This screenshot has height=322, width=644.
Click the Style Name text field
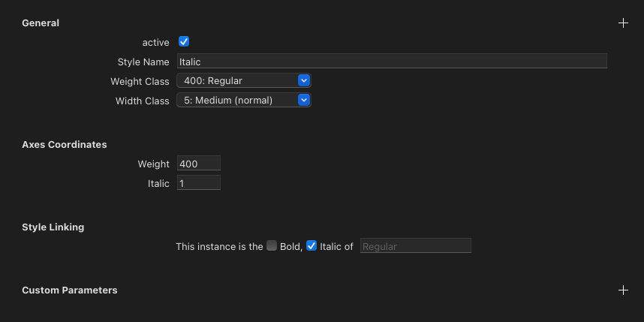391,62
